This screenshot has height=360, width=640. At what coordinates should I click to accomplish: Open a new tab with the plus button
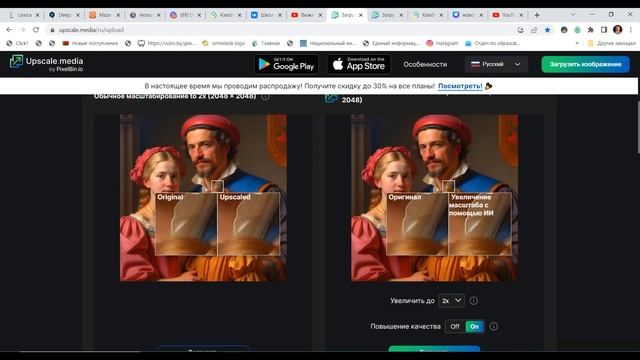coord(537,15)
